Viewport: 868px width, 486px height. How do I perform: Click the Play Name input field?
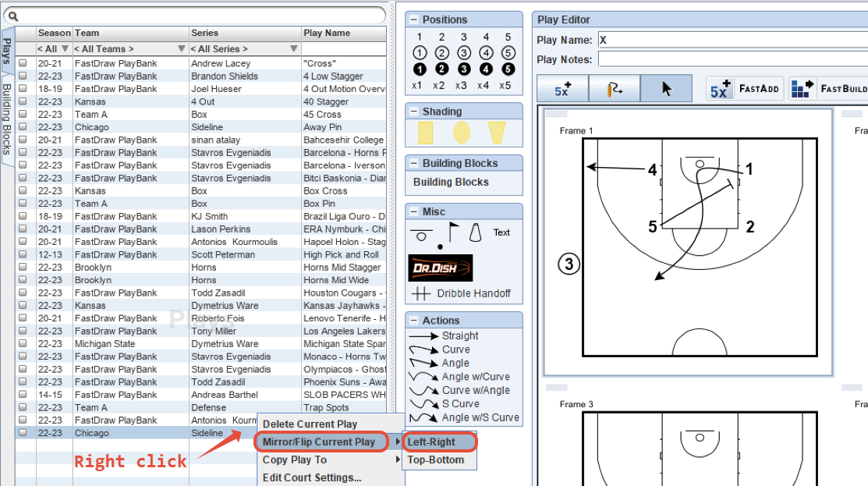[733, 40]
